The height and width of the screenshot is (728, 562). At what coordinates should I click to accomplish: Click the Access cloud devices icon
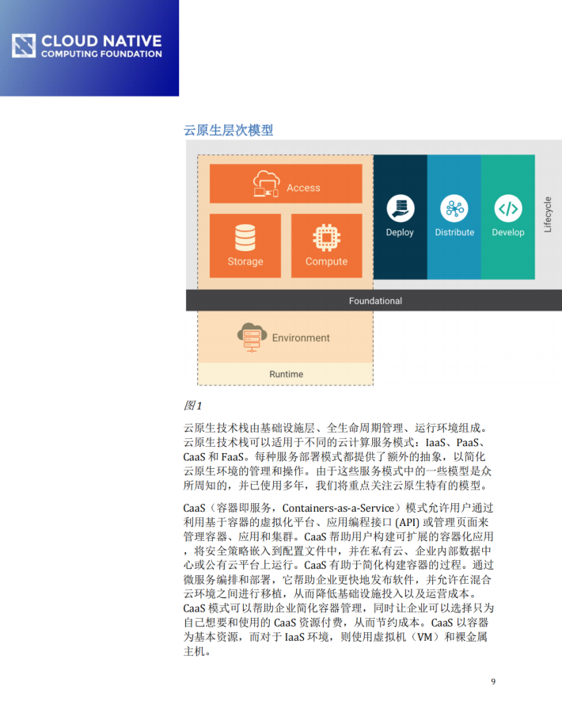coord(265,184)
